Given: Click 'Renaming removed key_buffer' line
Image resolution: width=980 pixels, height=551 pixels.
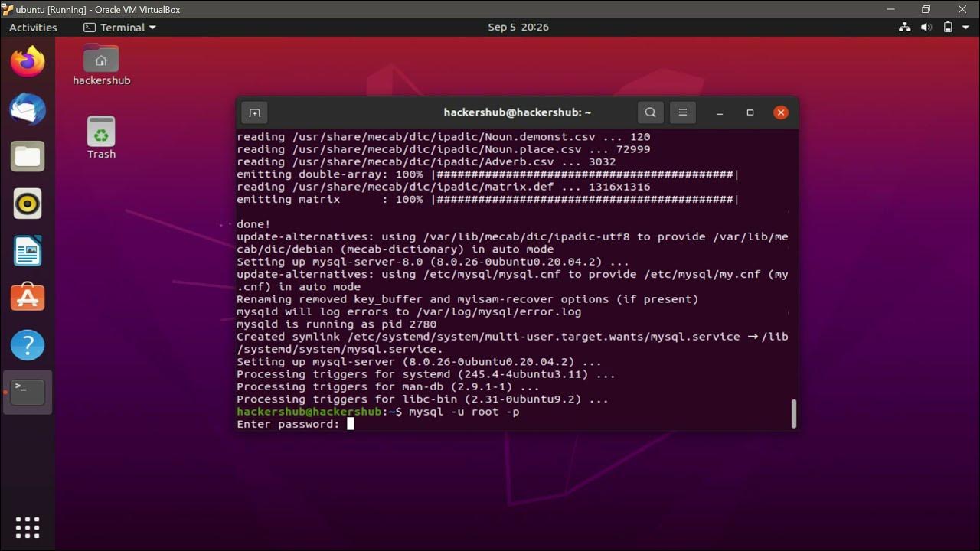Looking at the screenshot, I should [467, 299].
